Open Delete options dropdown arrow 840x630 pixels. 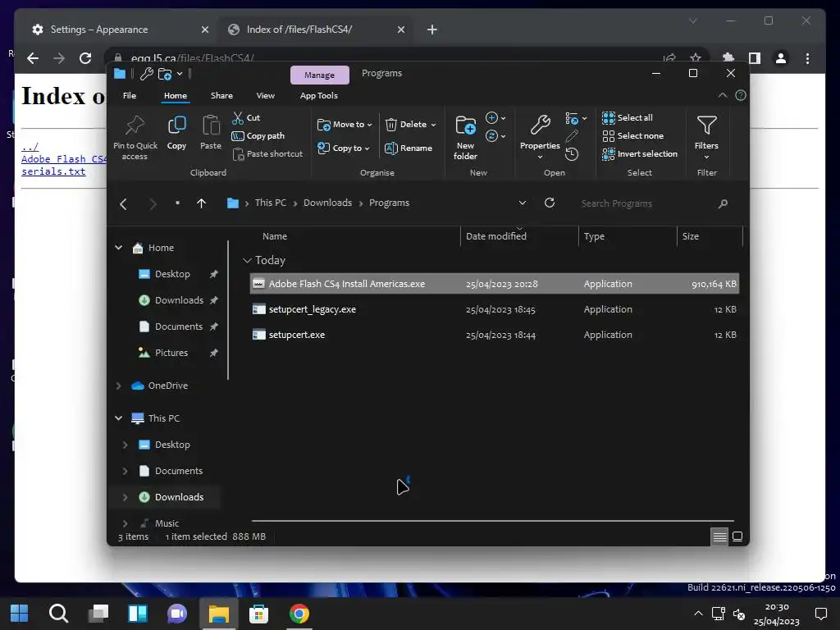tap(433, 125)
